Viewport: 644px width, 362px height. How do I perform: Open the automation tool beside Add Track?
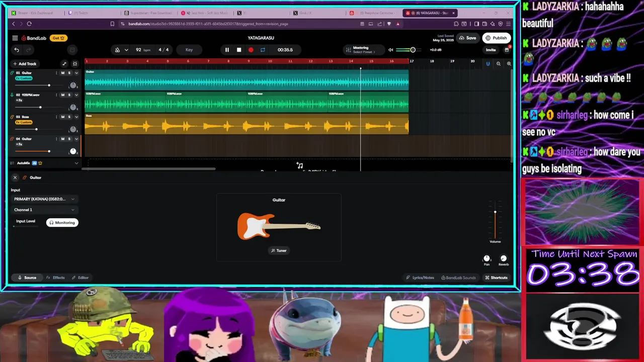click(64, 64)
